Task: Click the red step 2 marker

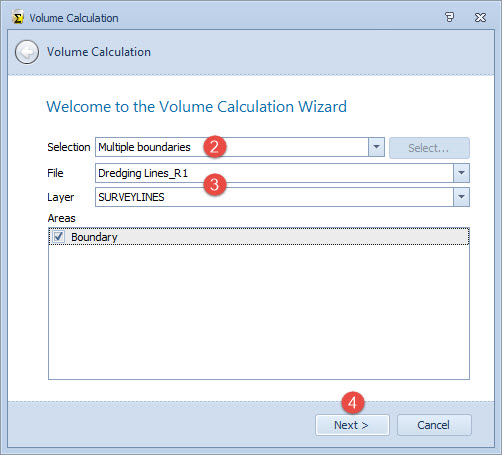Action: click(x=215, y=147)
